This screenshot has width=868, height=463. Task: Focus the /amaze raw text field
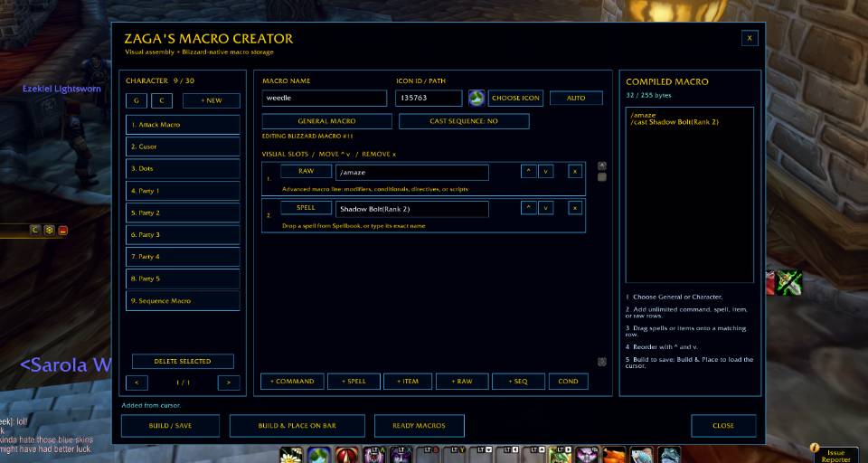coord(412,172)
